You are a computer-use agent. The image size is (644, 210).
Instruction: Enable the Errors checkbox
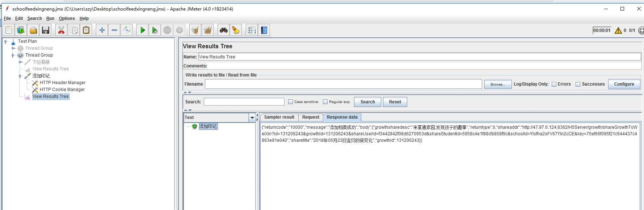554,84
